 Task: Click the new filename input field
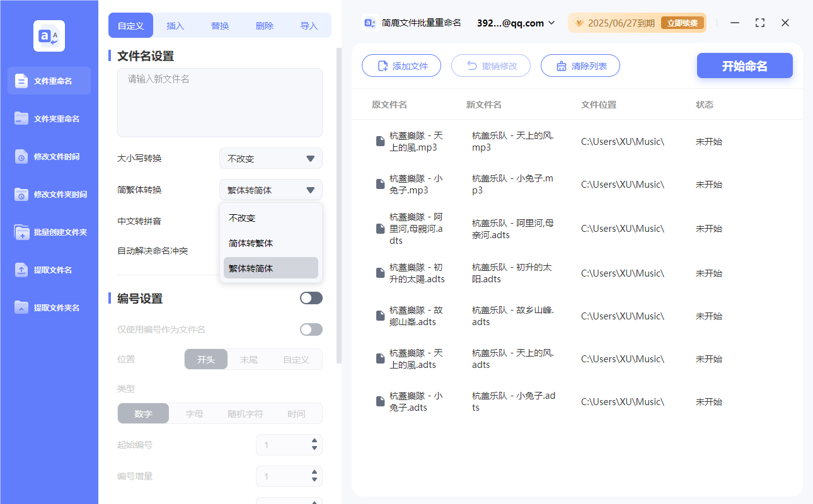(219, 101)
